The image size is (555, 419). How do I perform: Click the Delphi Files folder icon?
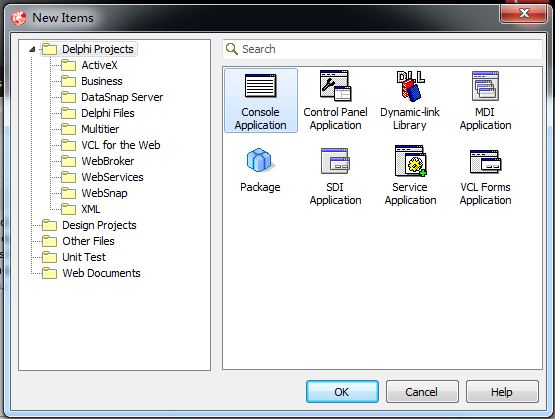tap(68, 113)
